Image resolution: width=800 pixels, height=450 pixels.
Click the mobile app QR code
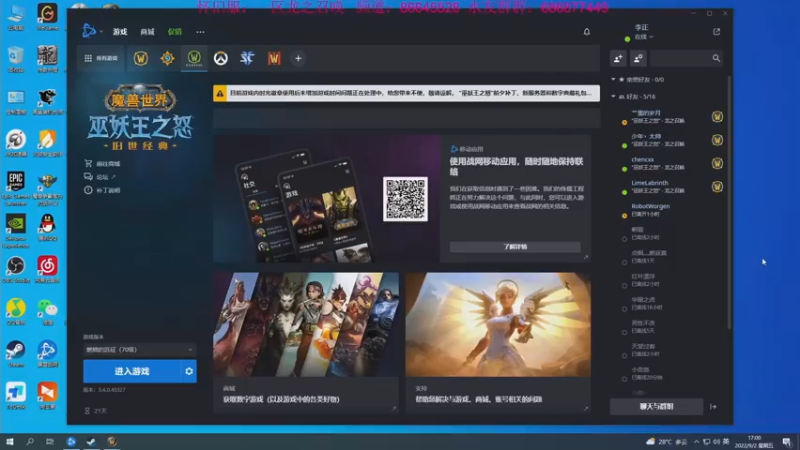coord(405,199)
